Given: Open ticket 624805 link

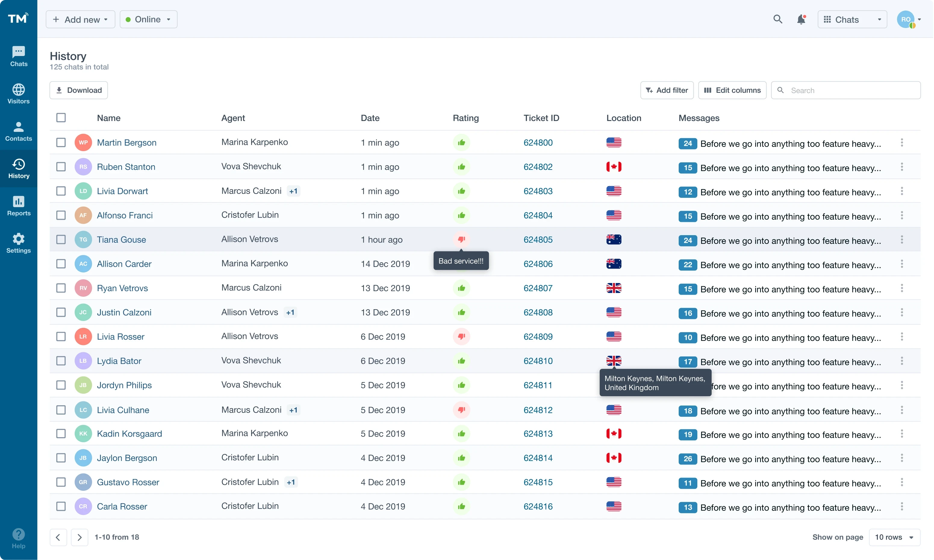Looking at the screenshot, I should point(538,240).
